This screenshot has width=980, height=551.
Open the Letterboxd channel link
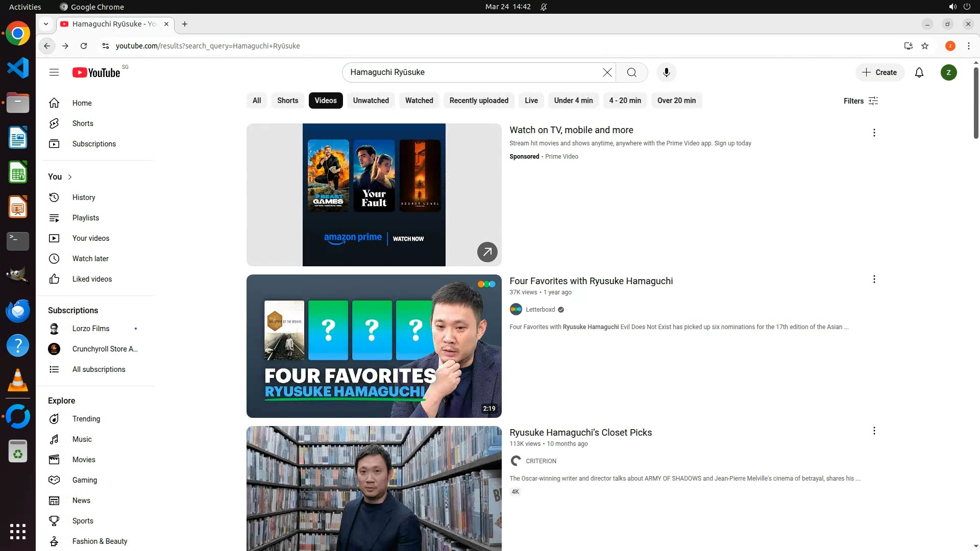(540, 310)
